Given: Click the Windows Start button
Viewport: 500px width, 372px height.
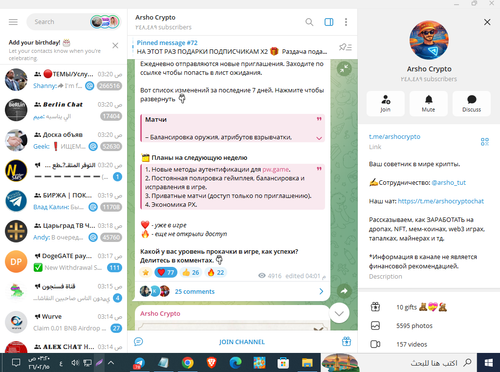Looking at the screenshot, I should (x=489, y=363).
